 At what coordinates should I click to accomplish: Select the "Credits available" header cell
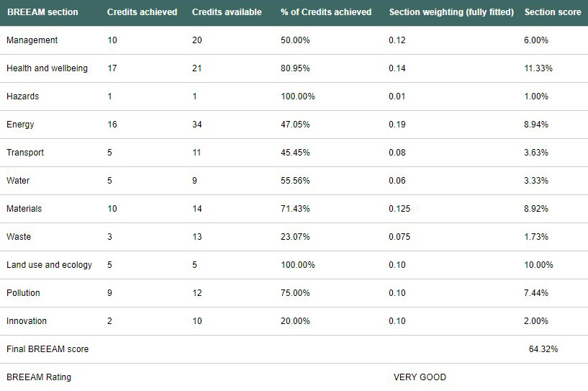tap(227, 12)
